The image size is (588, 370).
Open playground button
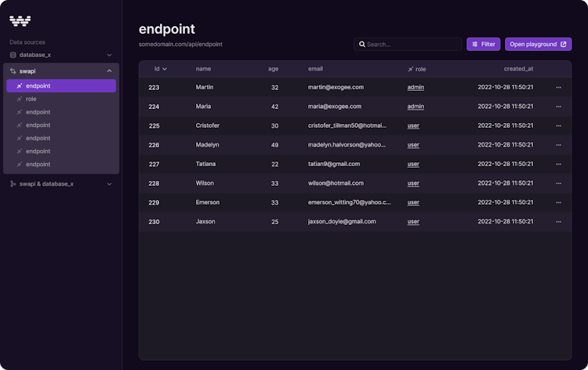[x=538, y=45]
